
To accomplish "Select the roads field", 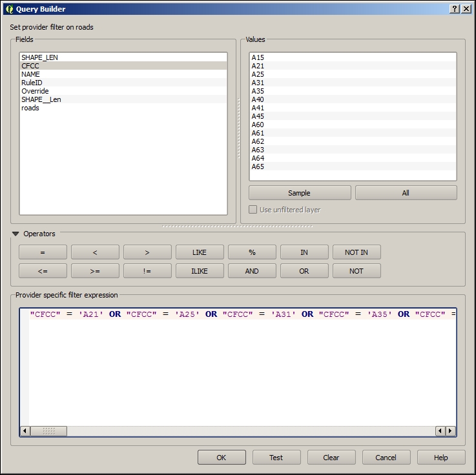I will click(123, 108).
